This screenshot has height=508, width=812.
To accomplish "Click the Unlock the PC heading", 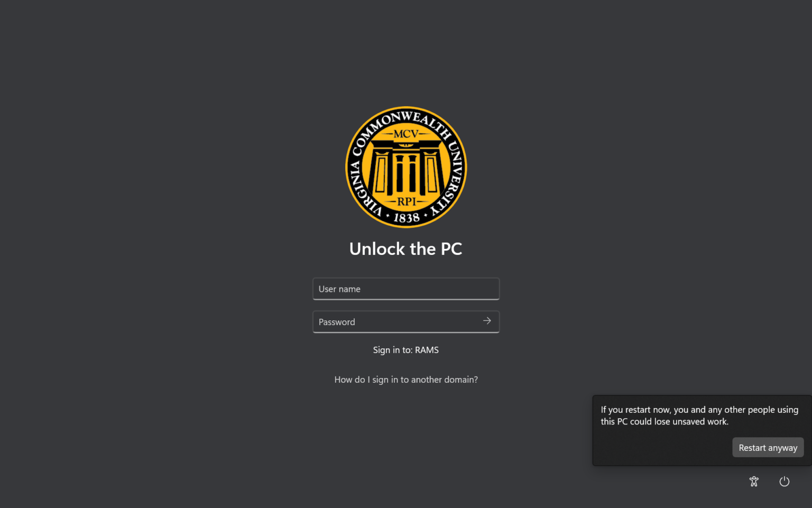I will tap(405, 248).
